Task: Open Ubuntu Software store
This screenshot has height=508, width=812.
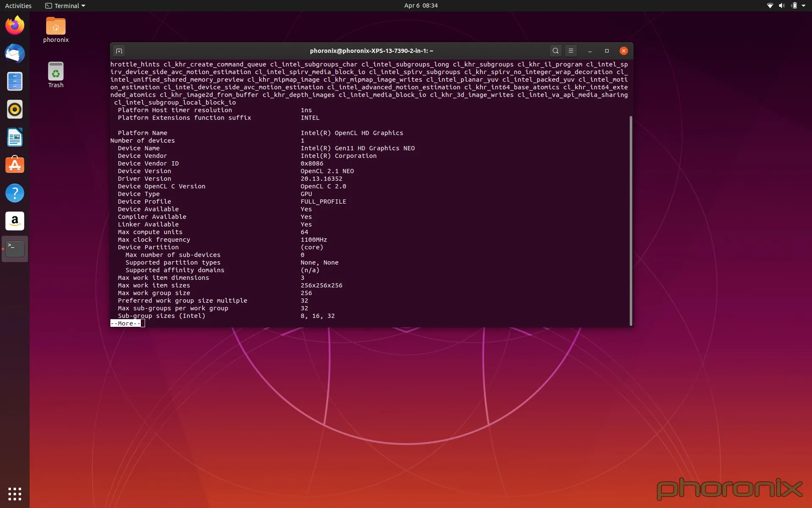Action: (15, 165)
